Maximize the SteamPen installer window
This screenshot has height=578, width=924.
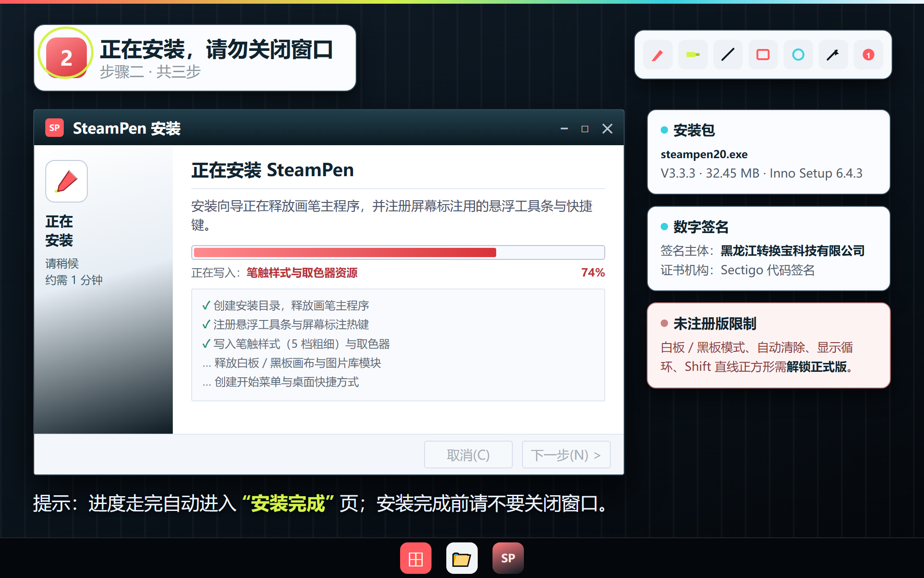pyautogui.click(x=585, y=129)
